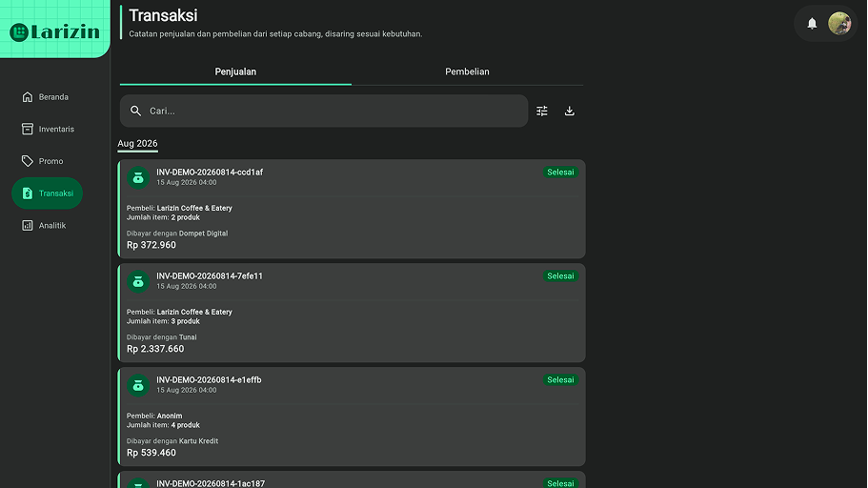The width and height of the screenshot is (868, 488).
Task: Click the Transaksi receipt icon
Action: (x=27, y=193)
